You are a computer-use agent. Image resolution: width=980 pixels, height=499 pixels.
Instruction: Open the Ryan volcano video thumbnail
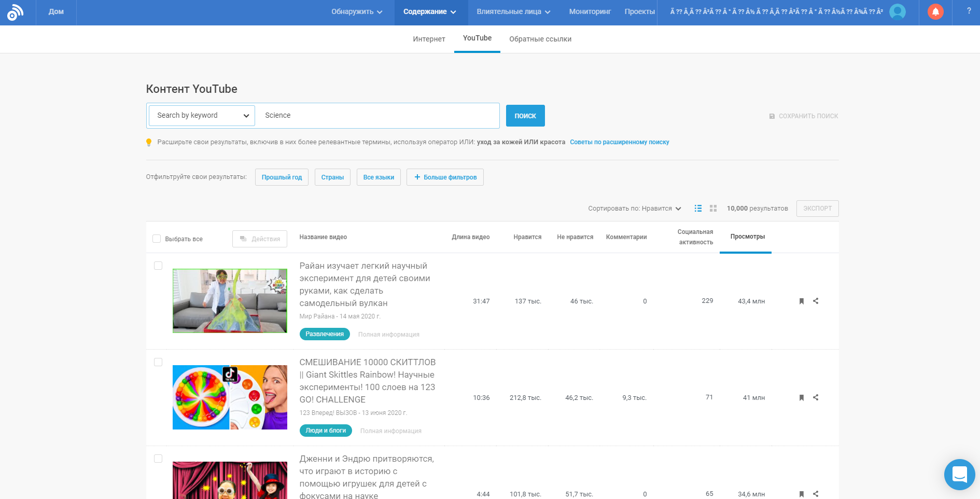[x=230, y=301]
